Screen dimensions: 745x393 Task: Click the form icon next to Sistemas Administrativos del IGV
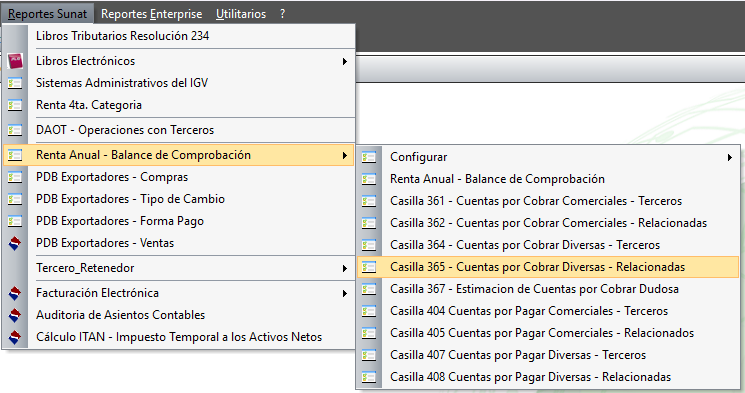pyautogui.click(x=15, y=83)
